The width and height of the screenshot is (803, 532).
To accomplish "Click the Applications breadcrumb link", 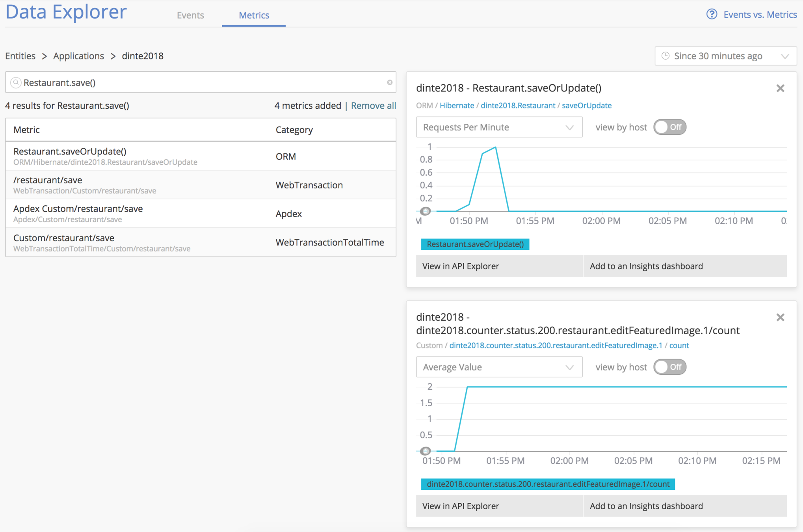I will click(x=78, y=56).
